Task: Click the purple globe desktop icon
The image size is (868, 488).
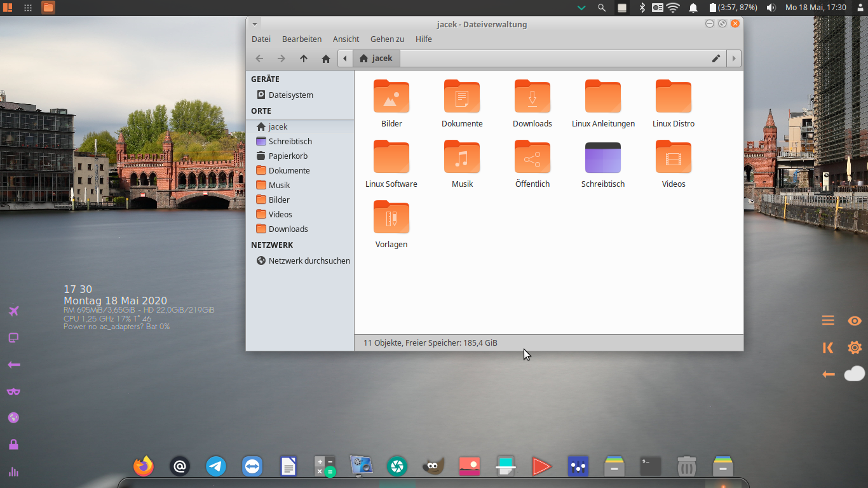Action: point(13,417)
